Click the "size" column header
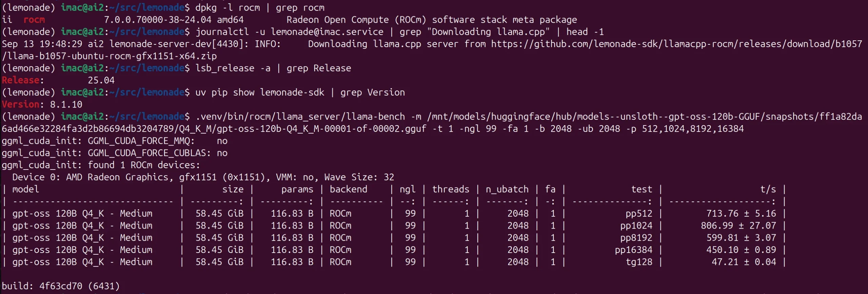Image resolution: width=868 pixels, height=294 pixels. (x=233, y=189)
